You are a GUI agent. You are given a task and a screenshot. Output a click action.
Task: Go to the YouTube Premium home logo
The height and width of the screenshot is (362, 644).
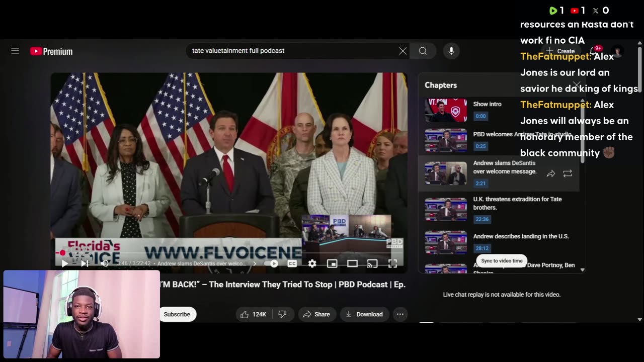[51, 51]
